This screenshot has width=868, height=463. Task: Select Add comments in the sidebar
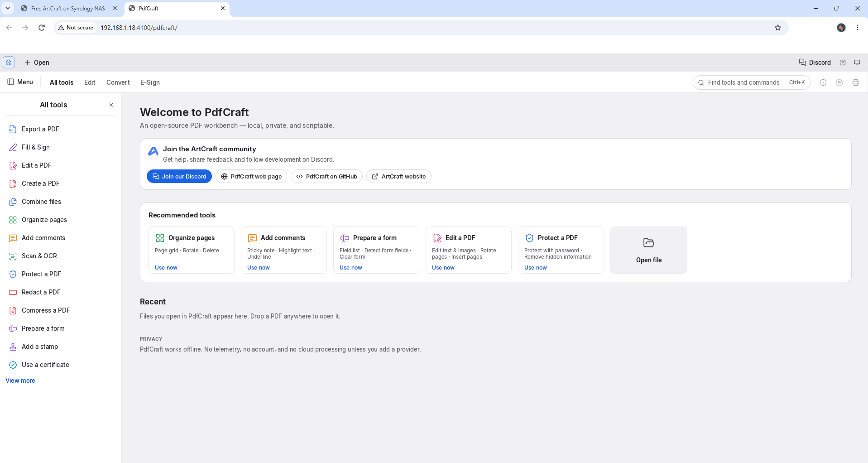[x=61, y=238]
